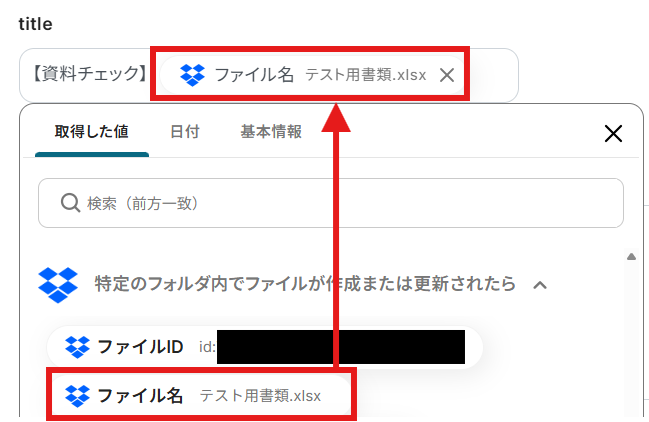Click the テスト用書類.xlsx text in chip
Image resolution: width=649 pixels, height=422 pixels.
tap(366, 75)
